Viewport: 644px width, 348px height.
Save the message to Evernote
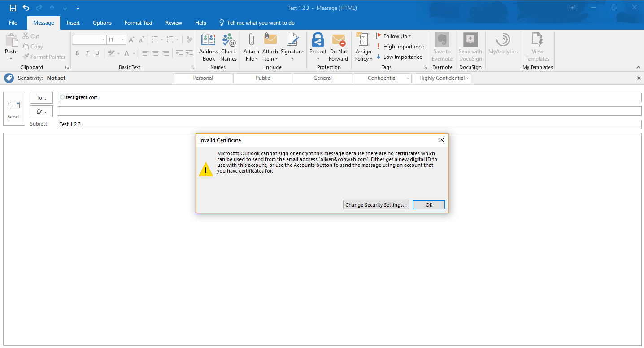(442, 47)
